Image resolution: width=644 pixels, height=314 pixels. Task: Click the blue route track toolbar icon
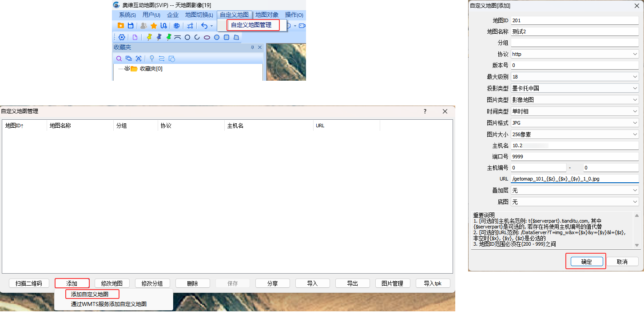point(163,26)
